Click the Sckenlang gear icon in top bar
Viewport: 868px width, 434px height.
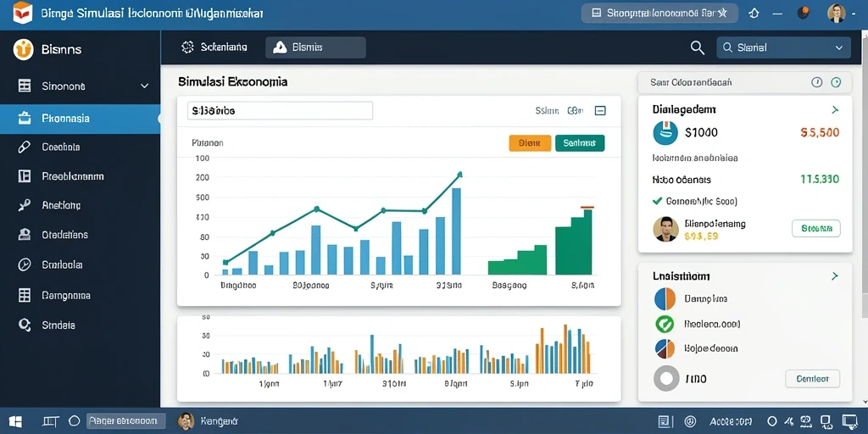(187, 47)
